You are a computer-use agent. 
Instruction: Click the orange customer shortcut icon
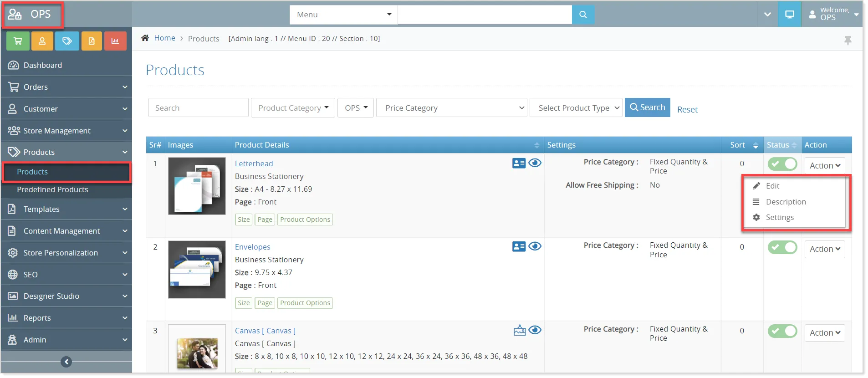(42, 41)
